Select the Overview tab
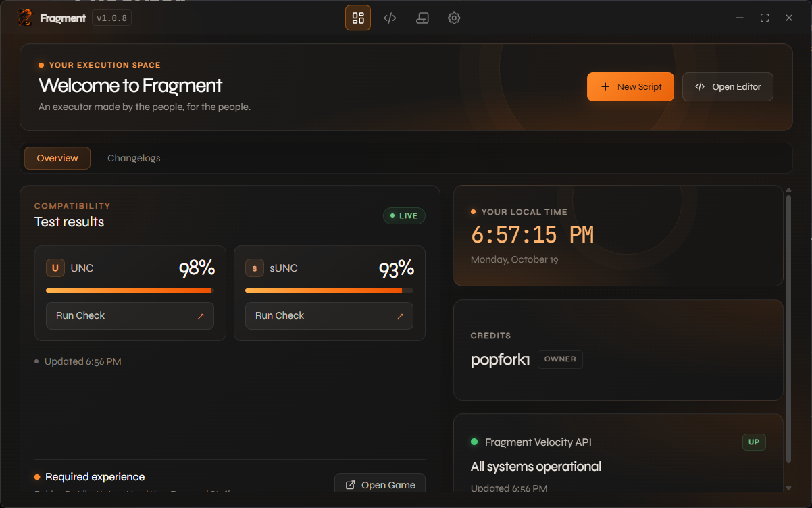This screenshot has width=812, height=508. tap(57, 158)
